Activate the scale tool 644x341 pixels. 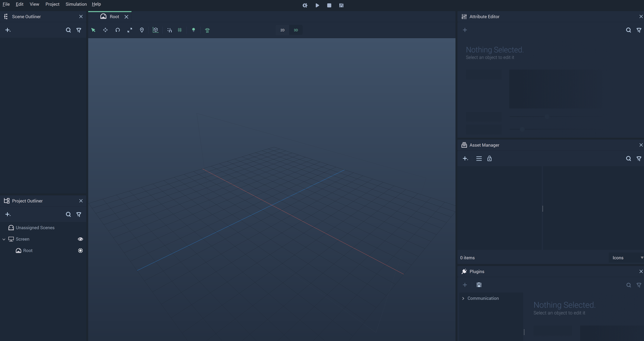130,30
